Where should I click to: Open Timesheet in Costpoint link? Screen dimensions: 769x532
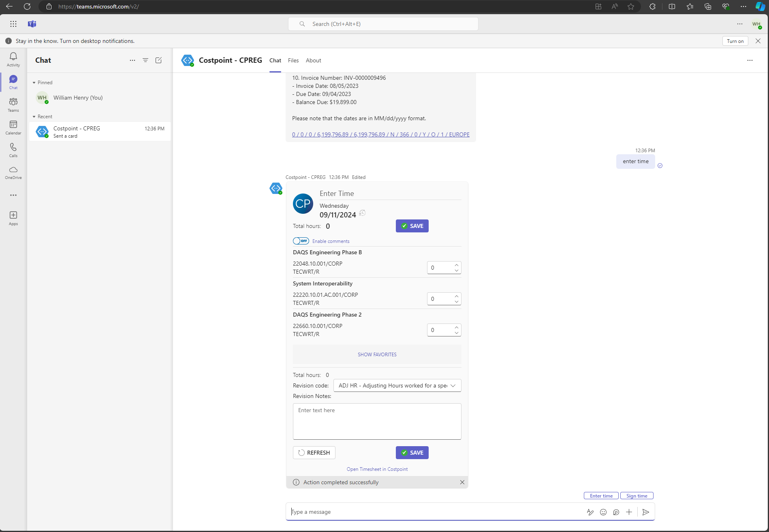(377, 469)
